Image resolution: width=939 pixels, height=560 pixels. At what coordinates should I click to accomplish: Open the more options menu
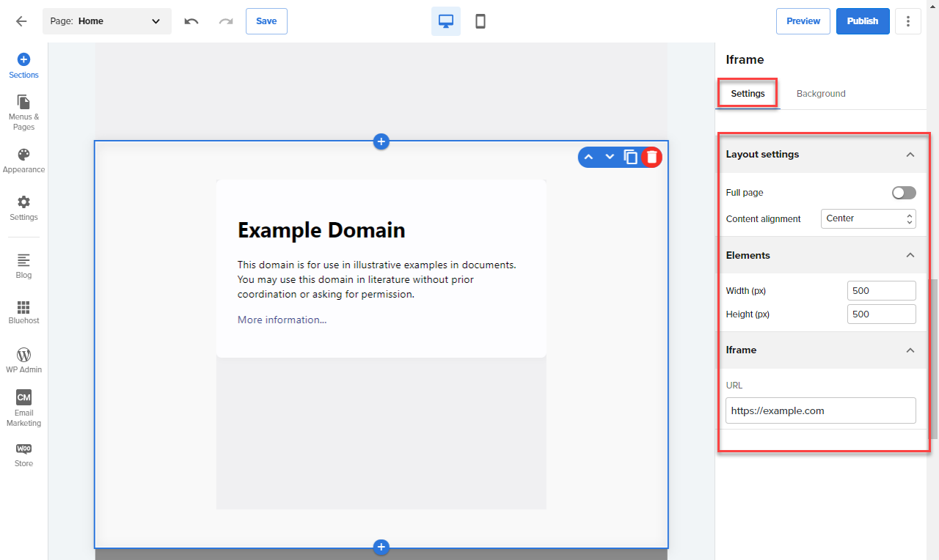(x=908, y=21)
